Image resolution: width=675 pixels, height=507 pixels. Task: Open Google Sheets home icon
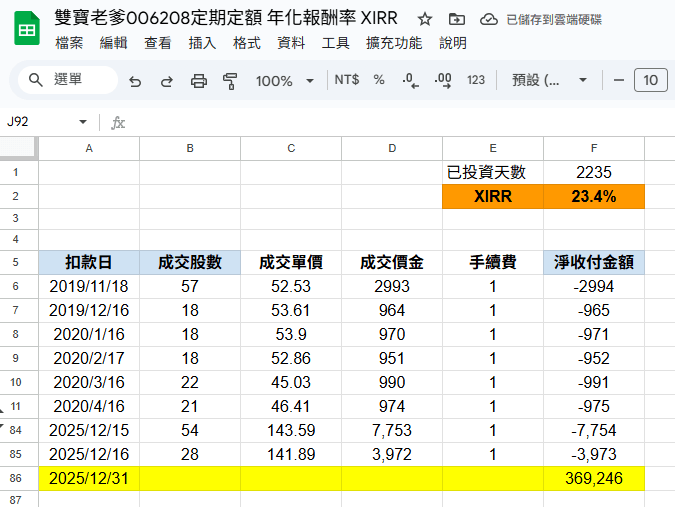pyautogui.click(x=27, y=29)
